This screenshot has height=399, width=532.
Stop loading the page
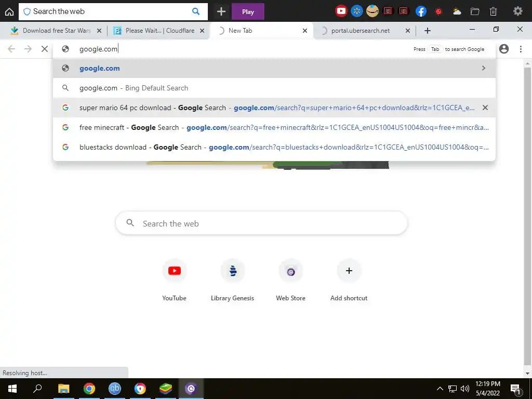coord(45,49)
